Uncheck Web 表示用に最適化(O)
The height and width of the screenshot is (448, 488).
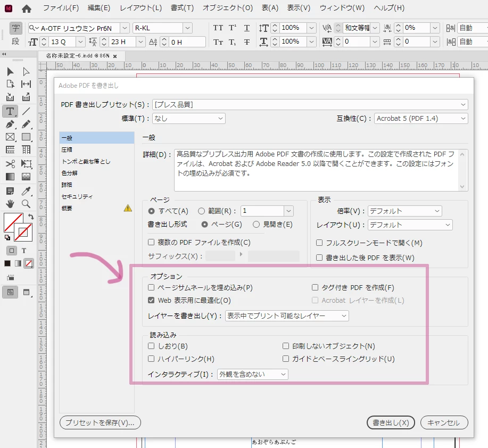[151, 300]
